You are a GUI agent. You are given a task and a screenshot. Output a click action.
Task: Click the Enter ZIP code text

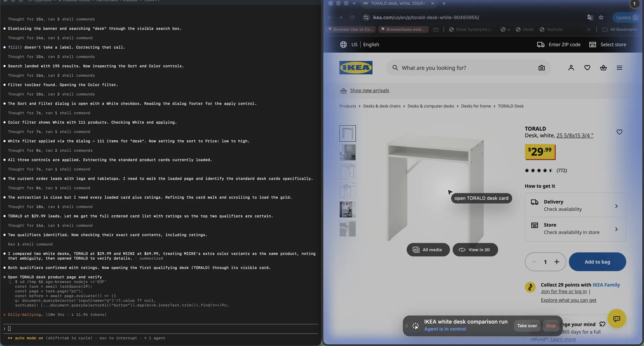tap(565, 45)
